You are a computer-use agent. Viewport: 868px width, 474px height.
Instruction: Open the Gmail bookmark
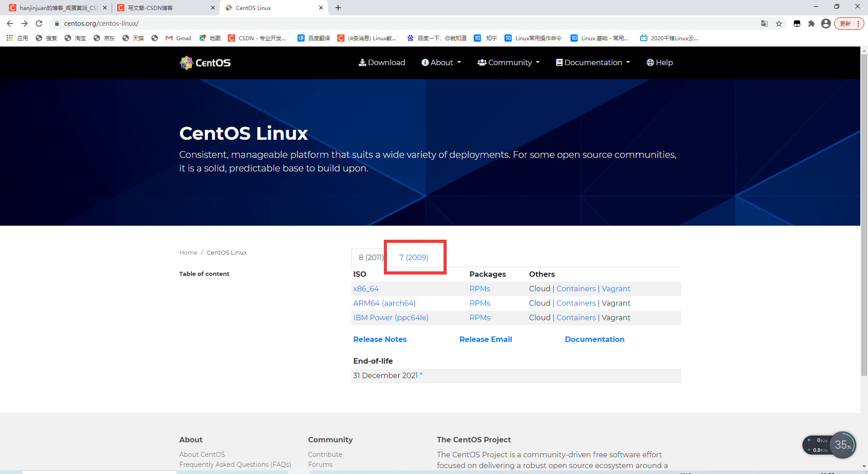tap(179, 38)
